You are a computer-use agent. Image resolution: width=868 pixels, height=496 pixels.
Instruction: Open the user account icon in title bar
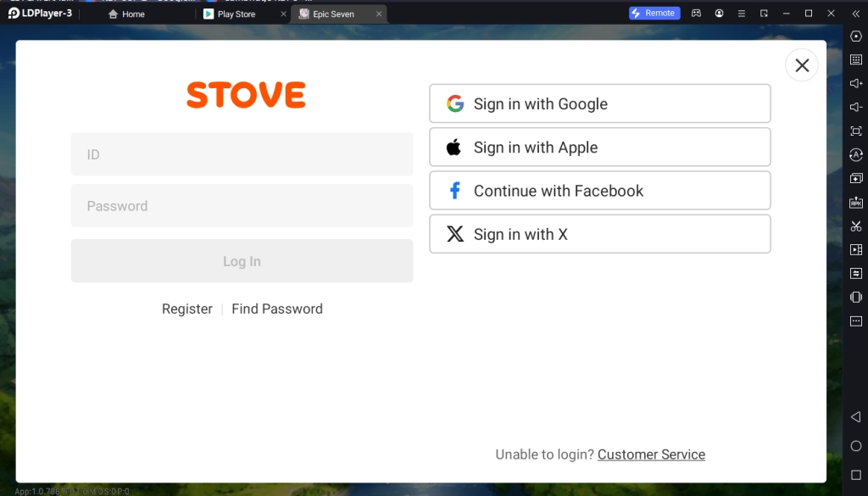719,14
